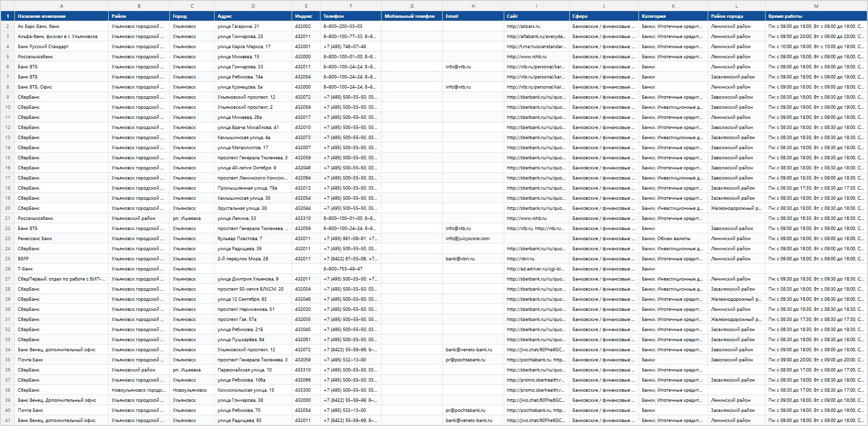The height and width of the screenshot is (434, 868).
Task: Select column M header letter
Action: click(x=816, y=6)
